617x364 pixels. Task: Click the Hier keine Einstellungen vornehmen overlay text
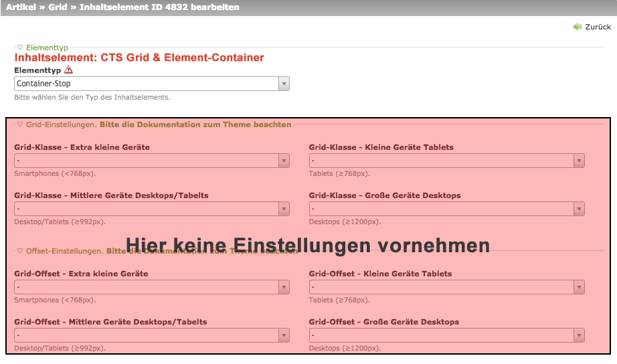click(308, 246)
